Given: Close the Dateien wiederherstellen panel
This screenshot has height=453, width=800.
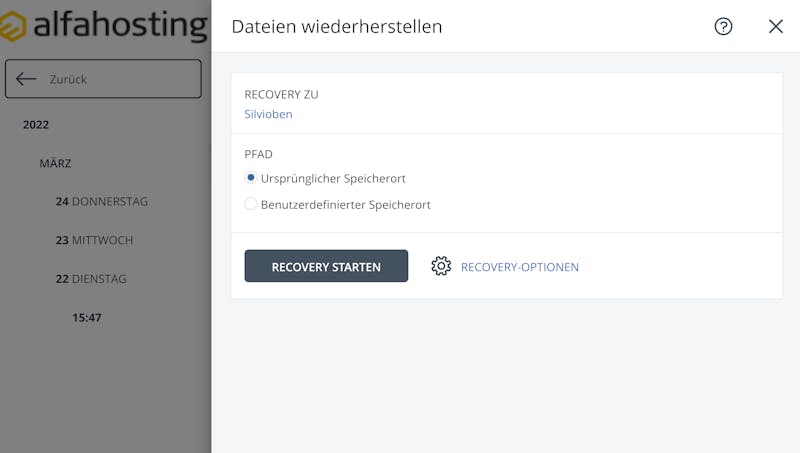Looking at the screenshot, I should [776, 27].
